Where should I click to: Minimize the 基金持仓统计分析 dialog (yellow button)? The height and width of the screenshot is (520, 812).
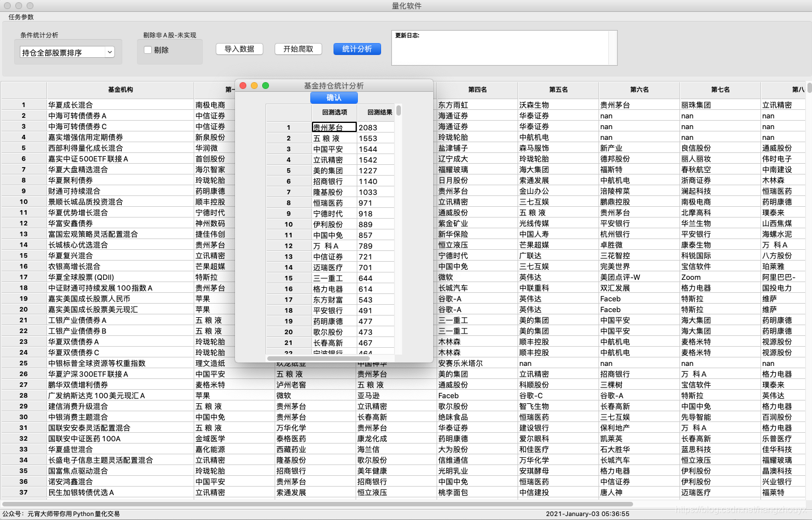[254, 86]
